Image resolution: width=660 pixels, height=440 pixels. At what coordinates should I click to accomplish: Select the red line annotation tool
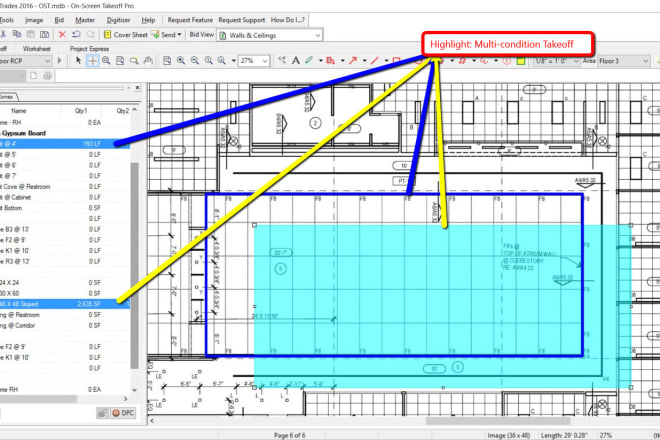(x=374, y=61)
